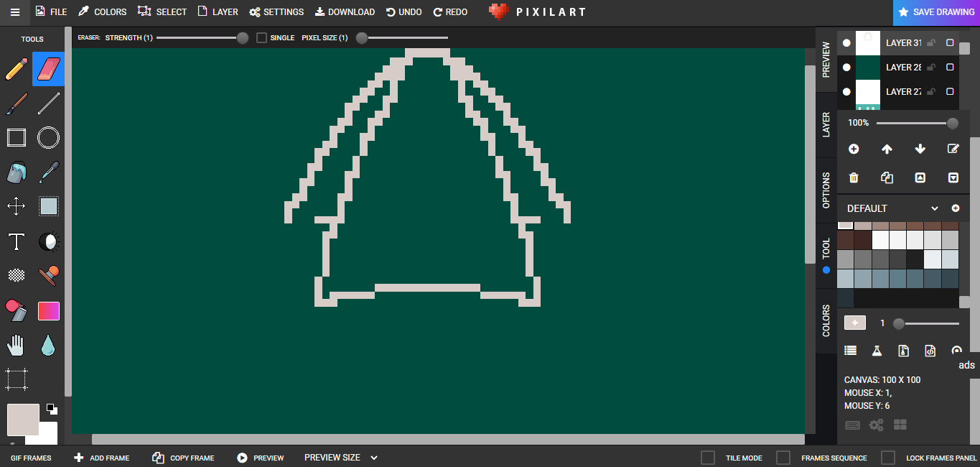Open the Preview Size dropdown

[341, 458]
